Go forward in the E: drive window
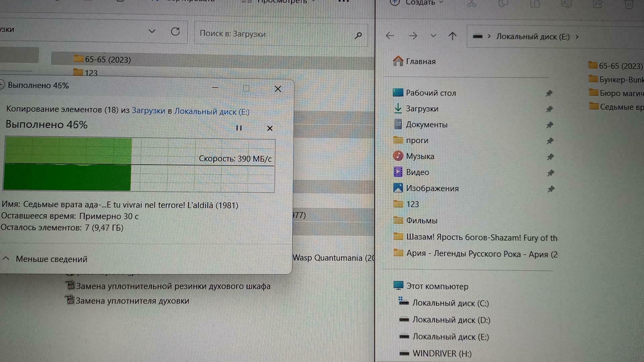The width and height of the screenshot is (644, 362). tap(413, 36)
